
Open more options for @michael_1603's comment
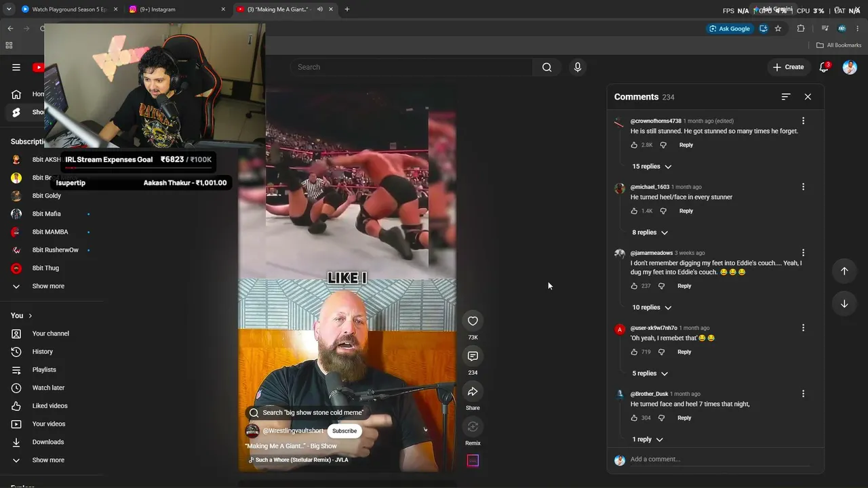tap(804, 186)
